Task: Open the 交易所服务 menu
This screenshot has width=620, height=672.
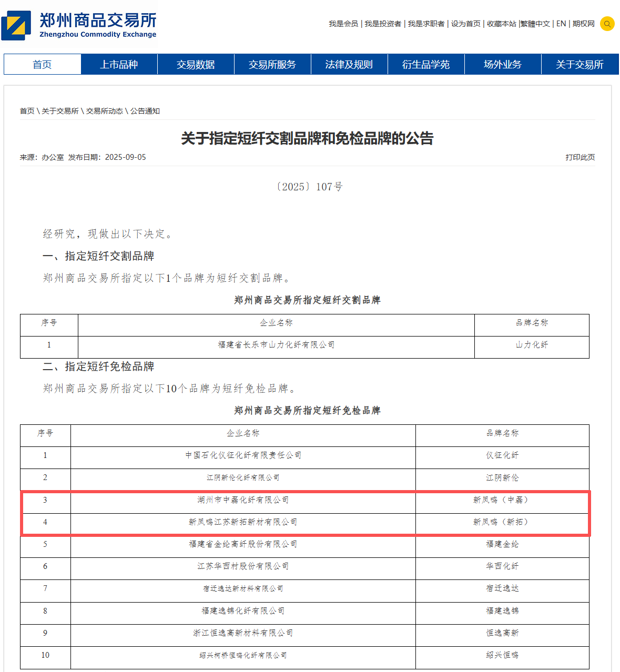Action: click(x=272, y=65)
